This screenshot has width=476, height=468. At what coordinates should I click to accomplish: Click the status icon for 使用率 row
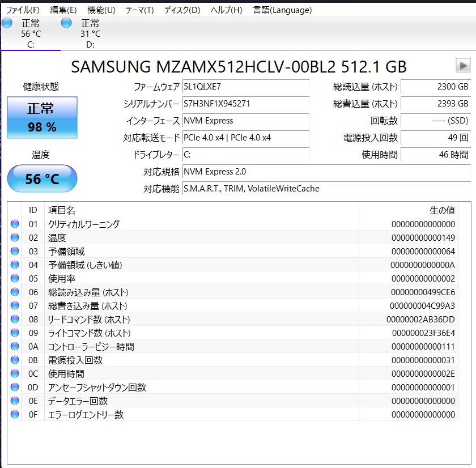[x=15, y=278]
